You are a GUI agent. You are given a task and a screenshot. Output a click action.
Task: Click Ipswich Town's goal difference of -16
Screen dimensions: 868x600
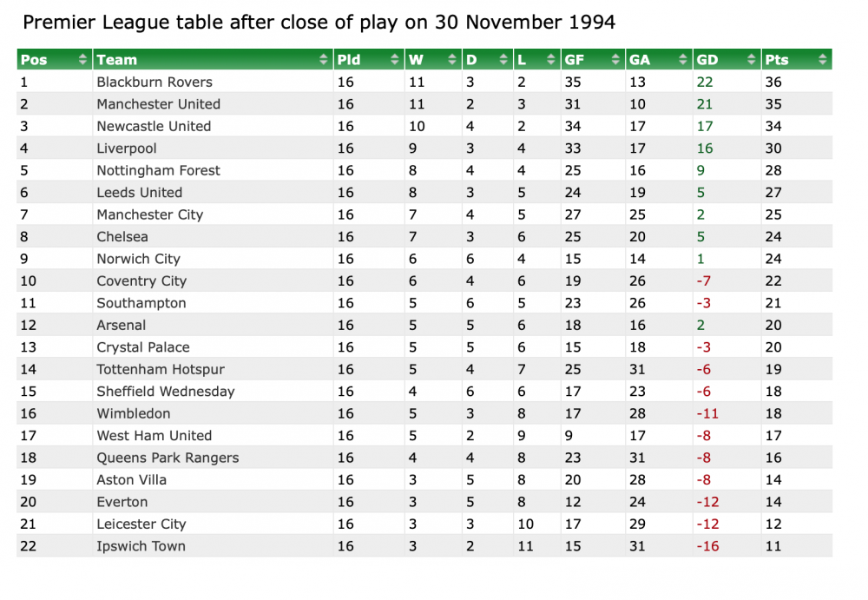click(x=707, y=546)
